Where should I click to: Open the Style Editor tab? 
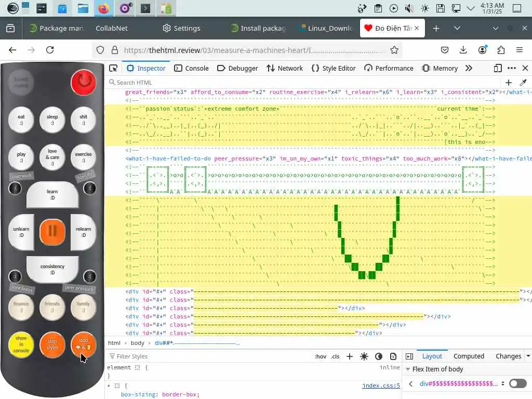point(334,68)
